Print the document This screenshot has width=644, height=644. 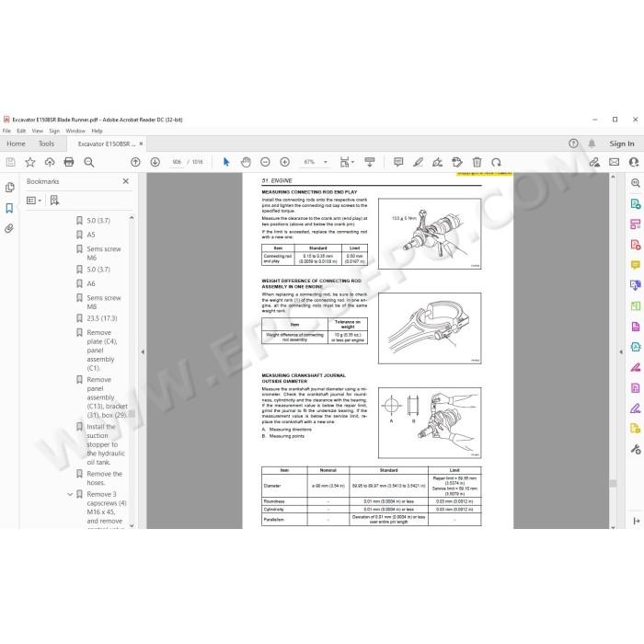(x=69, y=162)
